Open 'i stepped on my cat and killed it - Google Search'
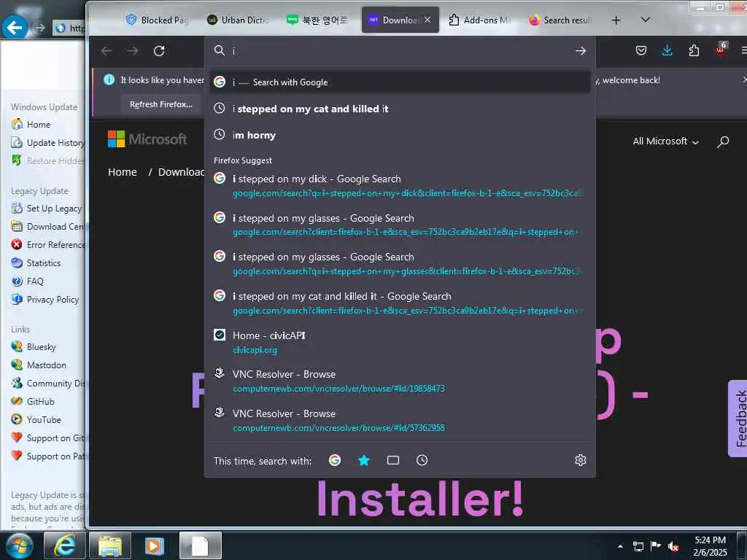Screen dimensions: 747x560 point(400,303)
